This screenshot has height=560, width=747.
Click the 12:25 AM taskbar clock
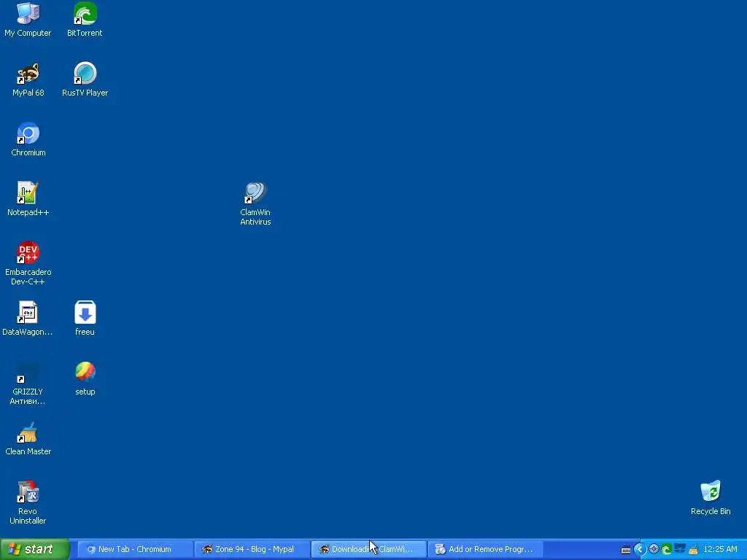(720, 549)
